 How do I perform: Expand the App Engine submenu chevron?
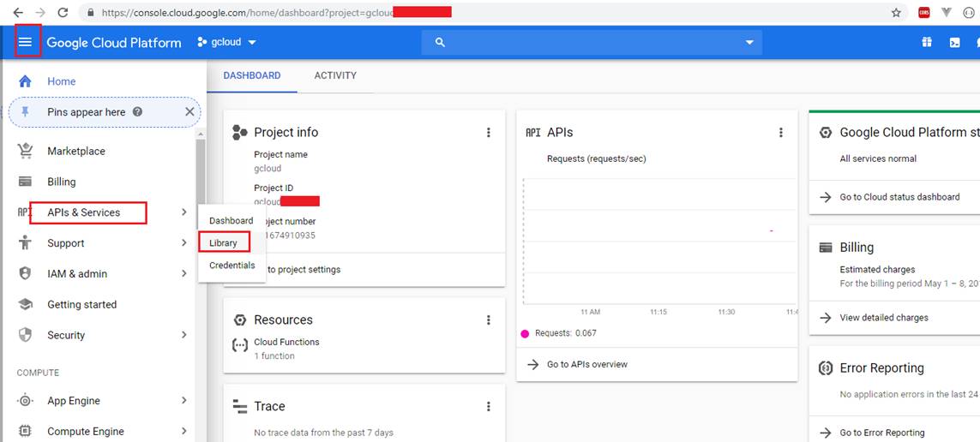[183, 401]
